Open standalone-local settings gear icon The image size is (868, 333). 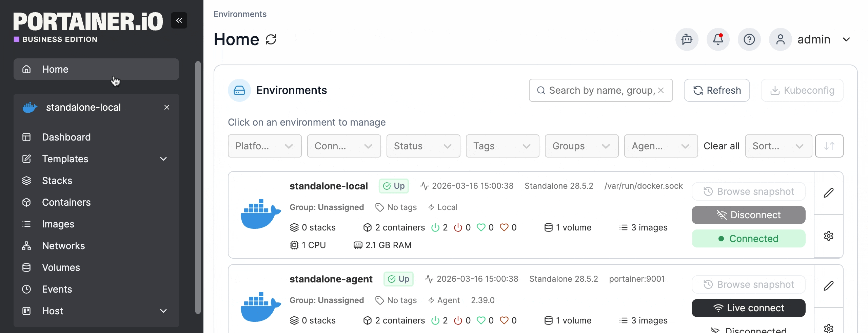coord(828,236)
